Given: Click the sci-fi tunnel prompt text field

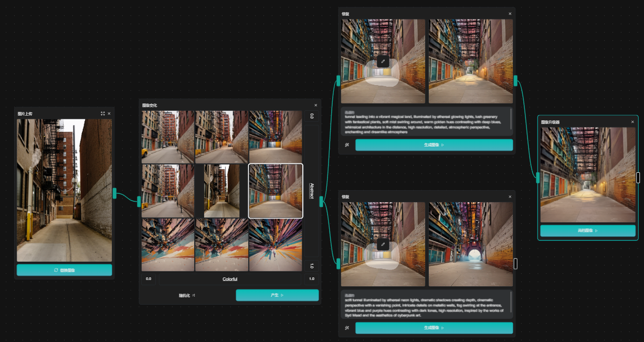Looking at the screenshot, I should [425, 304].
